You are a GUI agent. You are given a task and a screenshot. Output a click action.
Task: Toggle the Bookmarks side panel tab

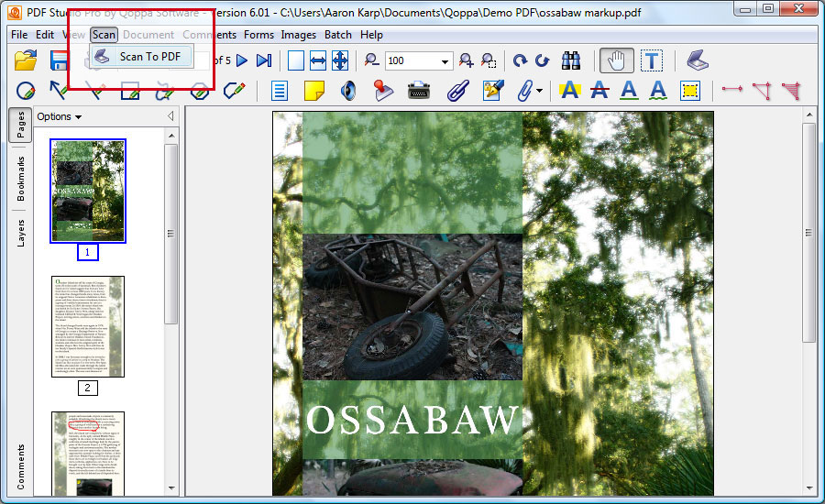[x=20, y=179]
